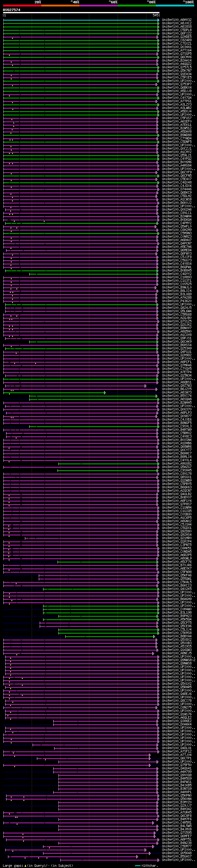
Task: Select the UniRef100_Q1EA34 label
Action: (x=177, y=74)
